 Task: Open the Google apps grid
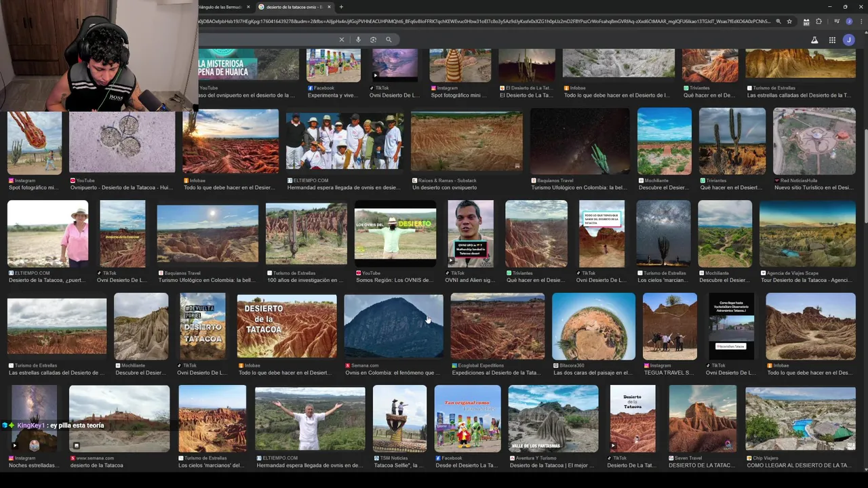coord(832,40)
